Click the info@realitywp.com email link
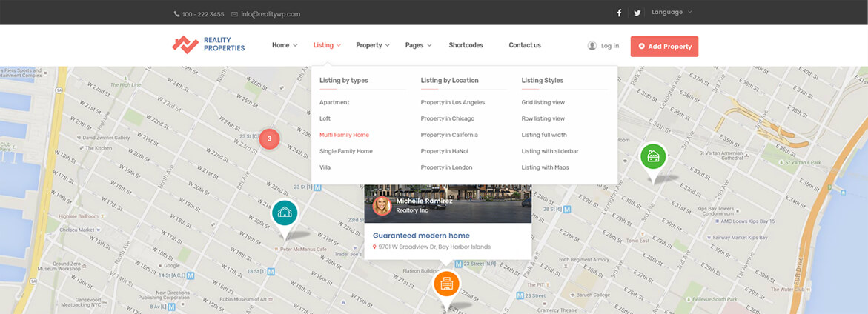The image size is (868, 314). [270, 14]
